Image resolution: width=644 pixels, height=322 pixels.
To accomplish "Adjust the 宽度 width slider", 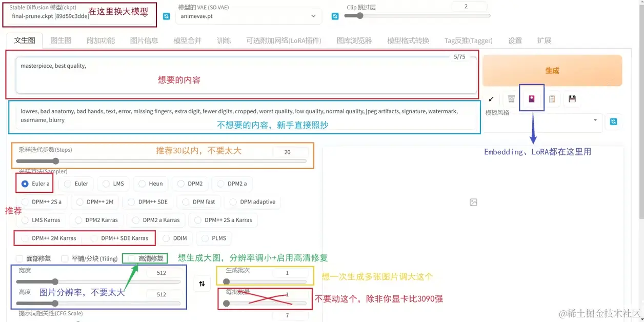I will (98, 281).
